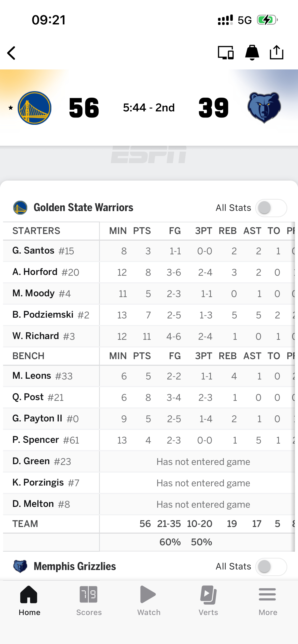Switch to the Scores tab
Image resolution: width=298 pixels, height=644 pixels.
[x=89, y=601]
